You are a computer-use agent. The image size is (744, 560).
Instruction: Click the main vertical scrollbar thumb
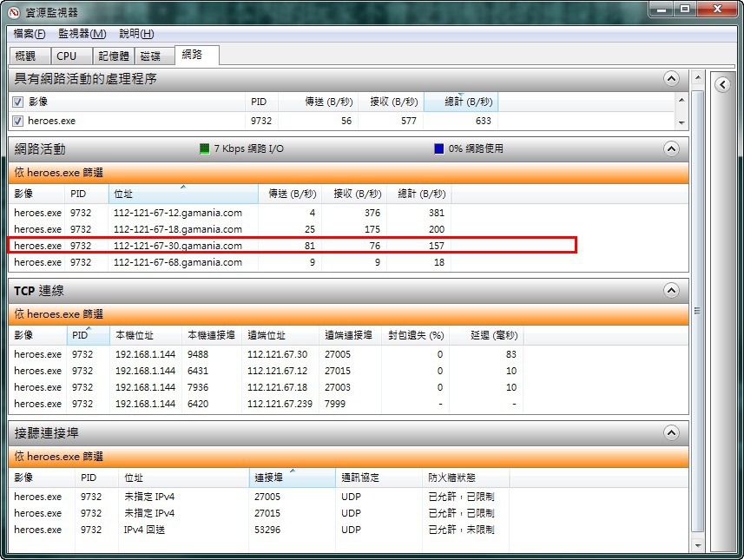pos(697,311)
